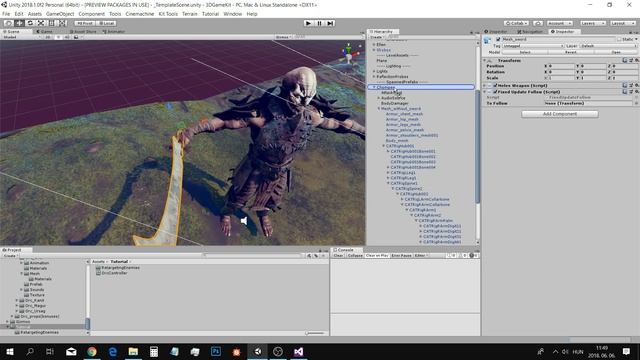This screenshot has width=640, height=360.
Task: Open the Component menu
Action: tap(91, 14)
